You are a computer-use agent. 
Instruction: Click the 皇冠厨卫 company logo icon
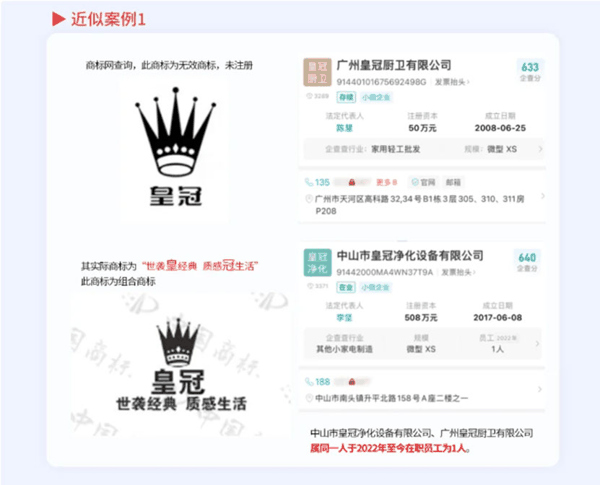pos(317,73)
